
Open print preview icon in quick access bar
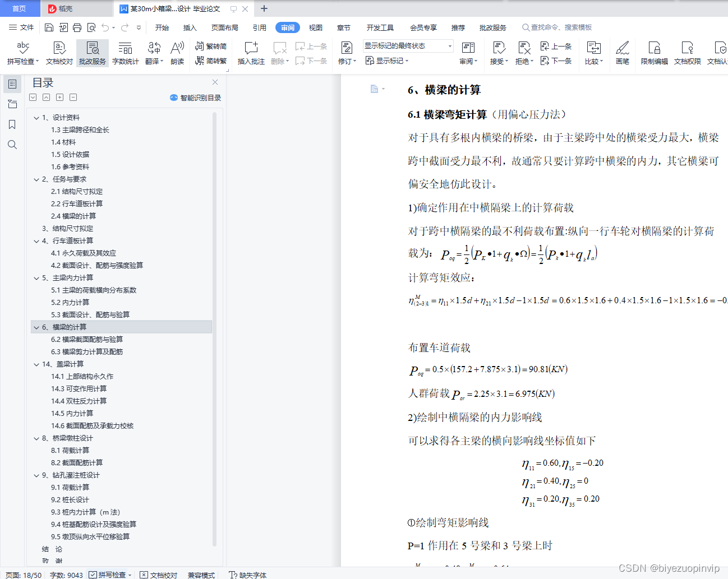[91, 27]
